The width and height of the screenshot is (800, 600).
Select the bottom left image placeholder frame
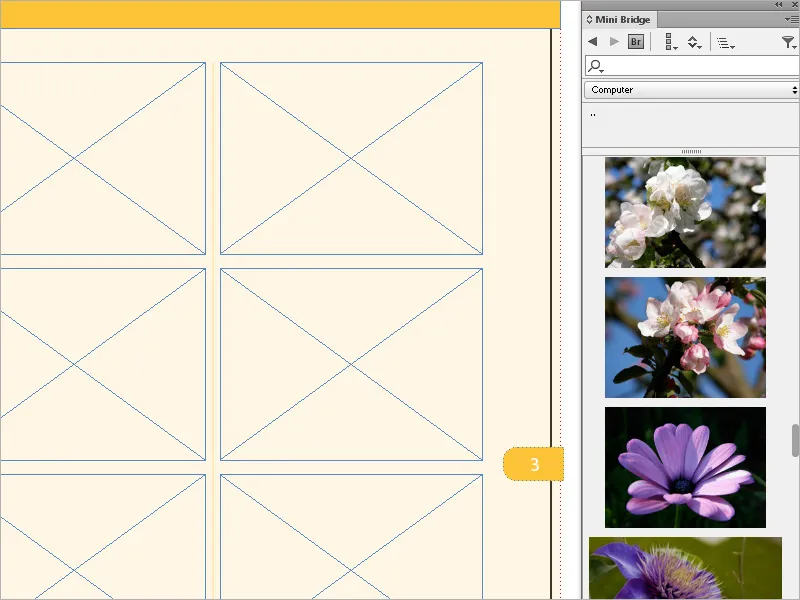click(103, 537)
